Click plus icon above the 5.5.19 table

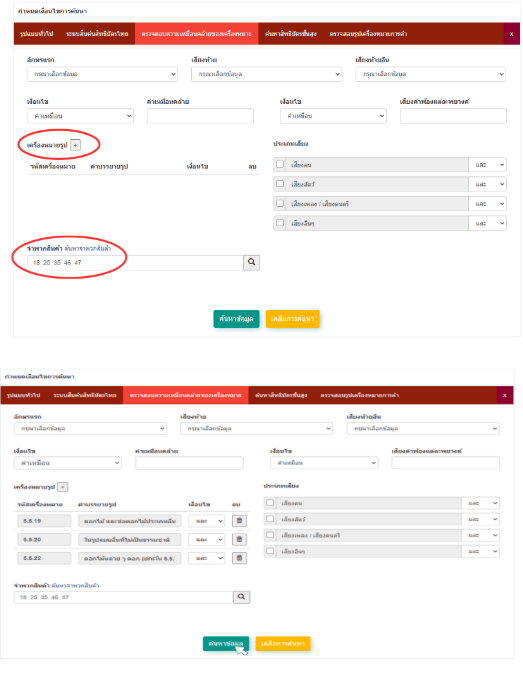(63, 487)
